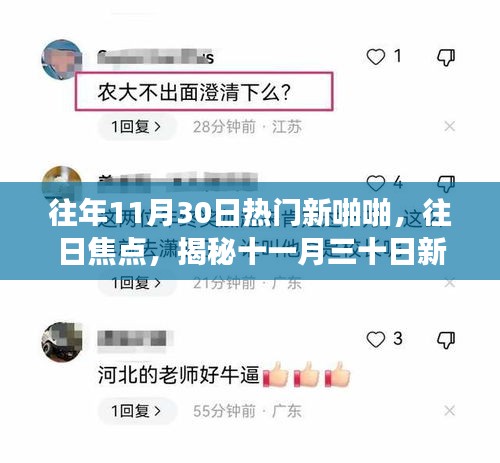Click the first commenter's blurred username
The width and height of the screenshot is (500, 463).
[155, 57]
